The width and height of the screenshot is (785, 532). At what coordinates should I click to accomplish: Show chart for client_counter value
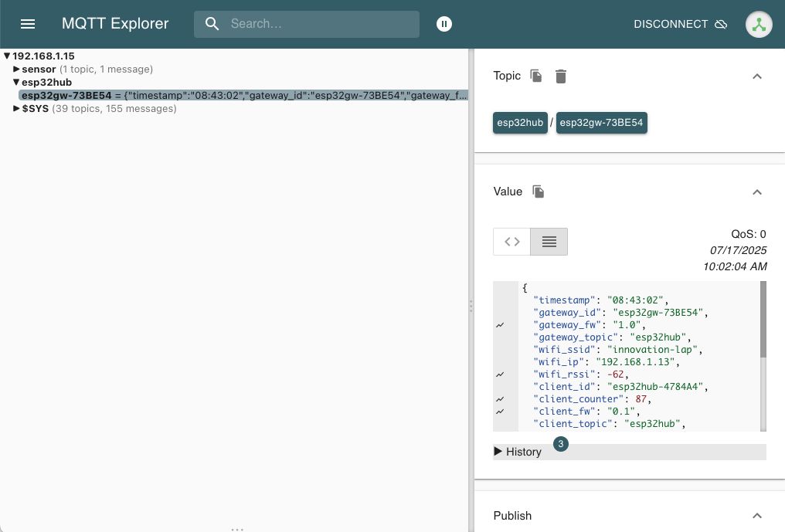coord(500,399)
